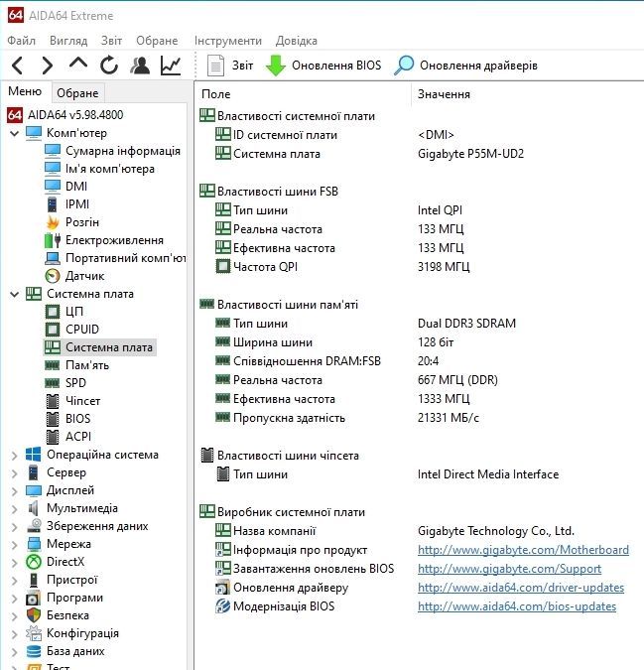Open the Вигляд menu

tap(68, 41)
